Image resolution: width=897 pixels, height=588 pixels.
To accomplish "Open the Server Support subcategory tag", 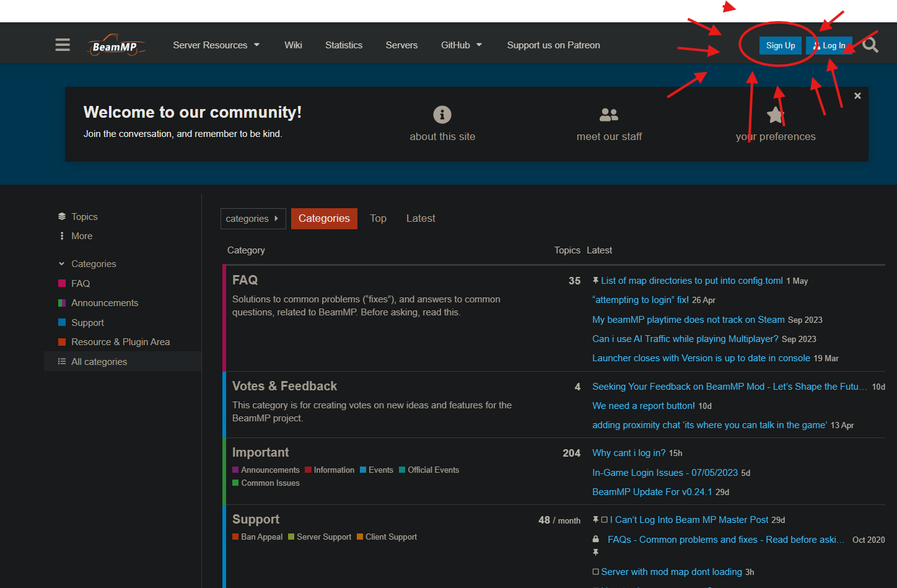I will point(320,537).
